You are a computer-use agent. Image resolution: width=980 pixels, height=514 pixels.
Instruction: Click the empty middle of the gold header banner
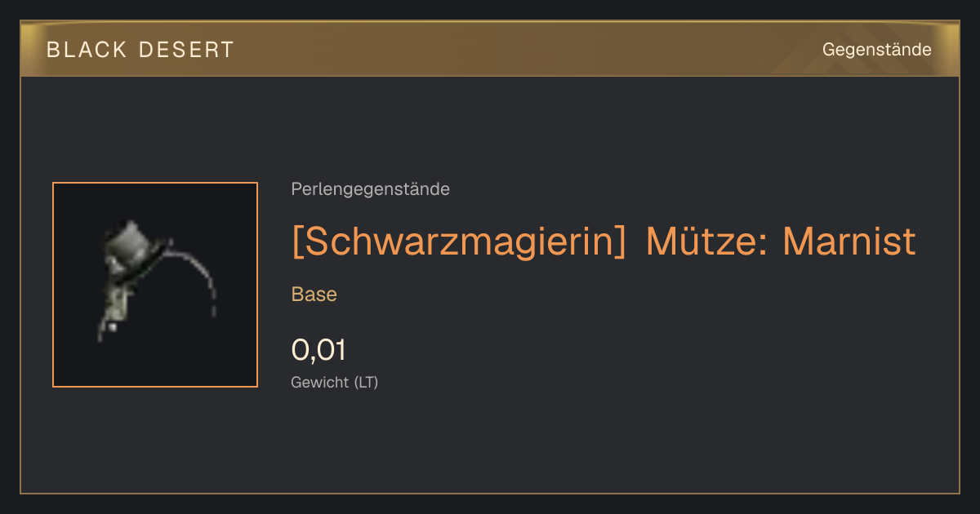click(x=523, y=50)
